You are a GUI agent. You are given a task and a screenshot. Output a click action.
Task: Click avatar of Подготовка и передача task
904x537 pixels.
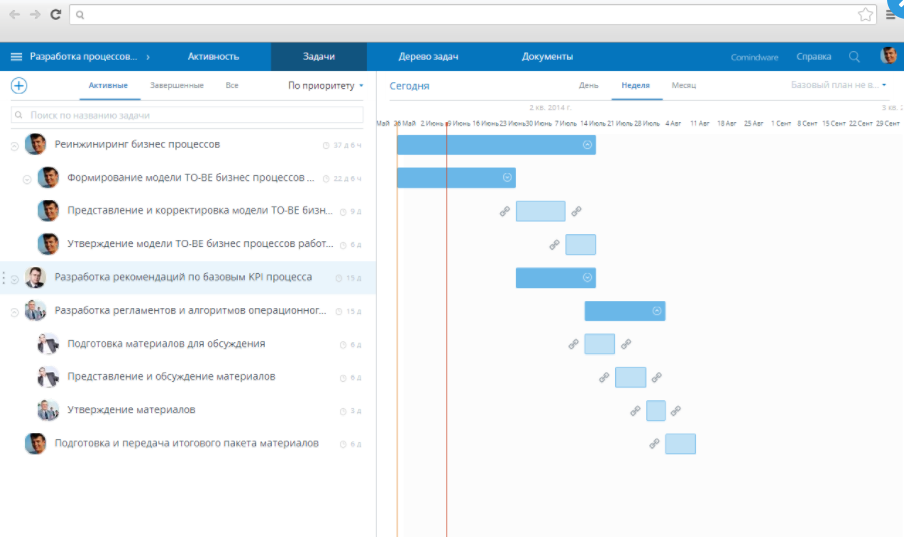point(35,444)
